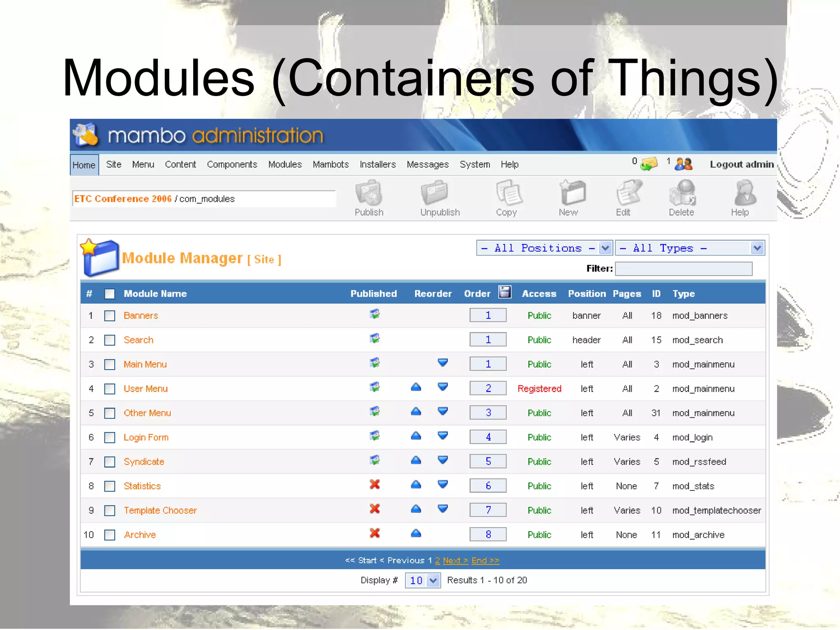Move User Menu up with arrow
Screen dimensions: 840x630
tap(416, 387)
